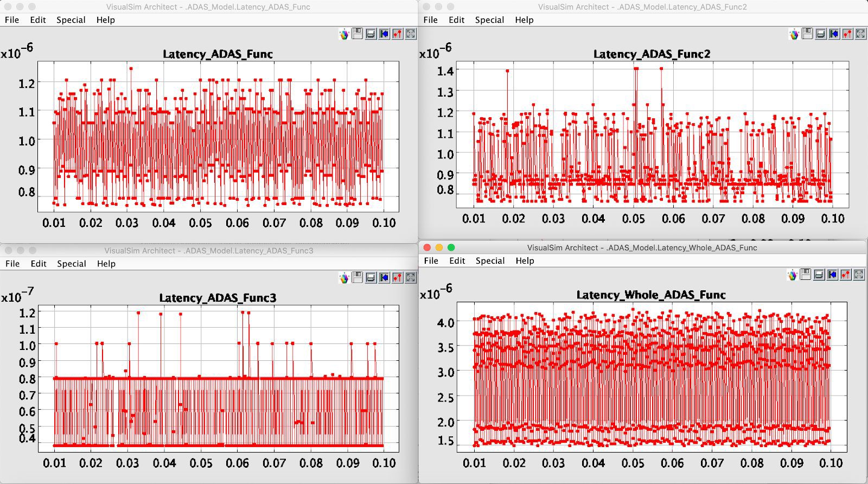Screen dimensions: 868x484
Task: Open the File menu in Latency_ADAS_Func window
Action: (12, 20)
